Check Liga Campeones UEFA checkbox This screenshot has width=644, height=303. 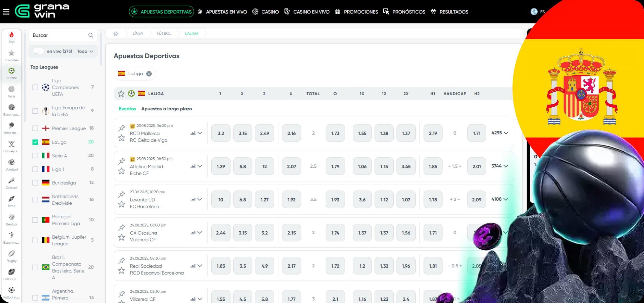click(x=35, y=87)
